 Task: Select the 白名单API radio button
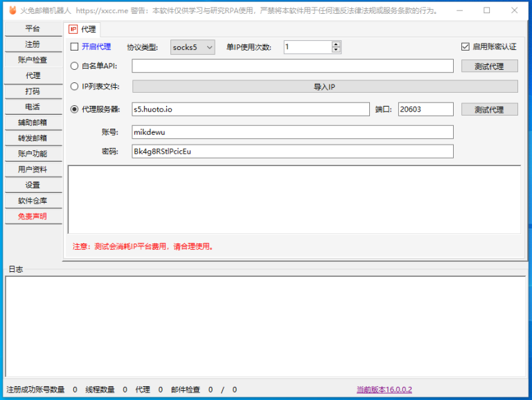74,66
